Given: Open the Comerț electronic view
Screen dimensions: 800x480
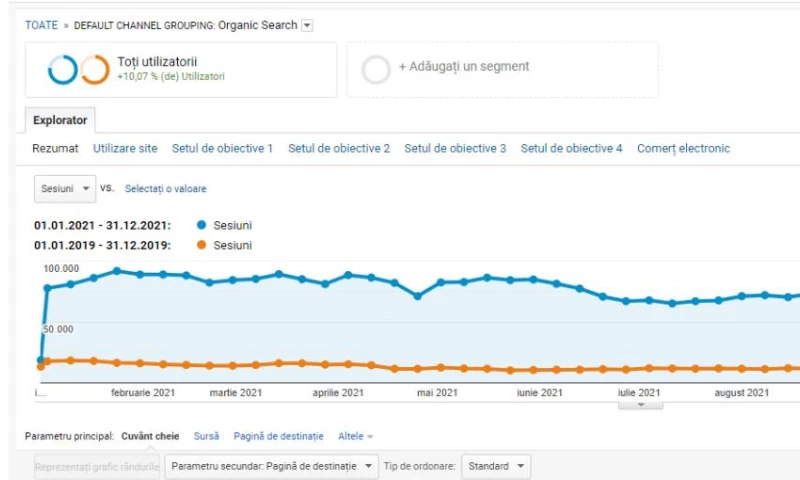Looking at the screenshot, I should 683,148.
